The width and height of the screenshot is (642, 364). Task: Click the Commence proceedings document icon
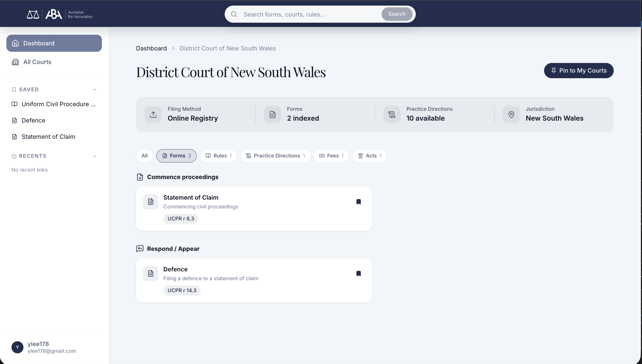click(x=140, y=177)
